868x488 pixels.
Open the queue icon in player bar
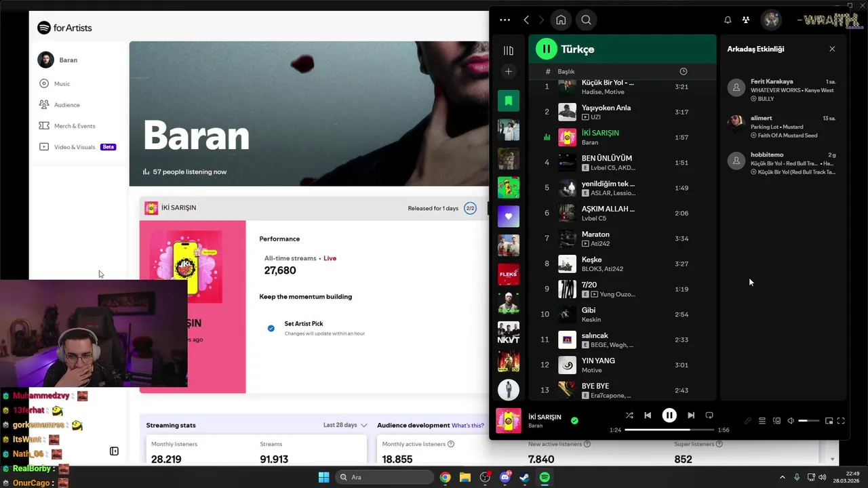[x=762, y=421]
